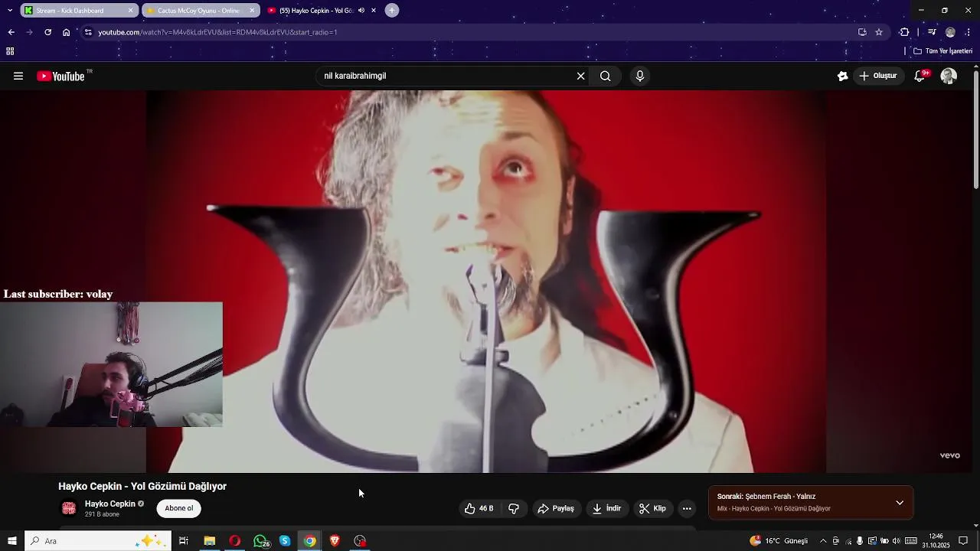Screen dimensions: 980x551
Task: Open Brave browser from the taskbar
Action: [x=335, y=541]
